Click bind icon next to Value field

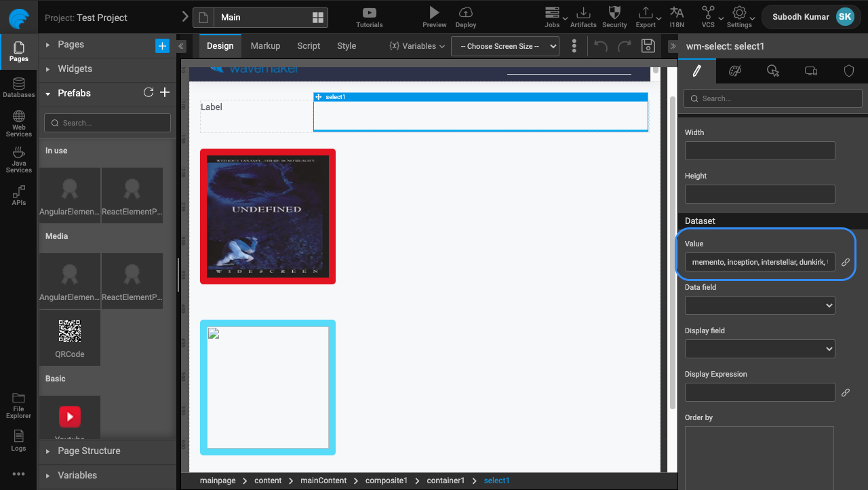pos(846,262)
